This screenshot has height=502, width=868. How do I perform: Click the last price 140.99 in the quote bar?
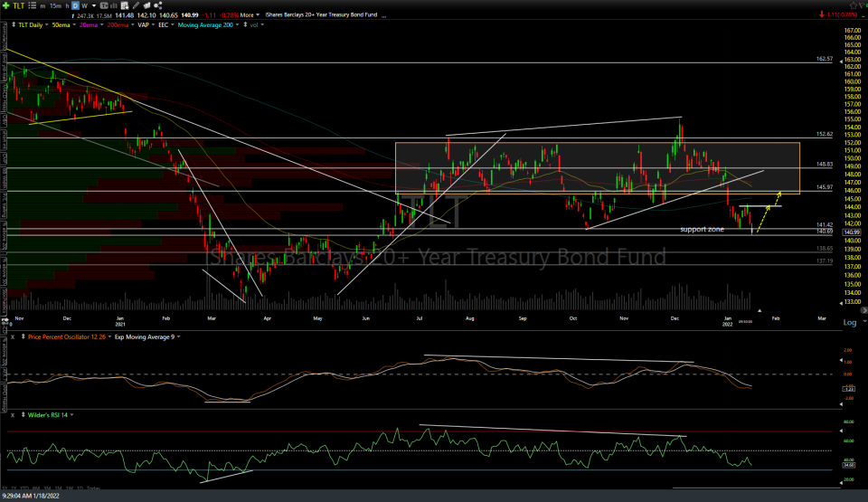click(x=190, y=15)
